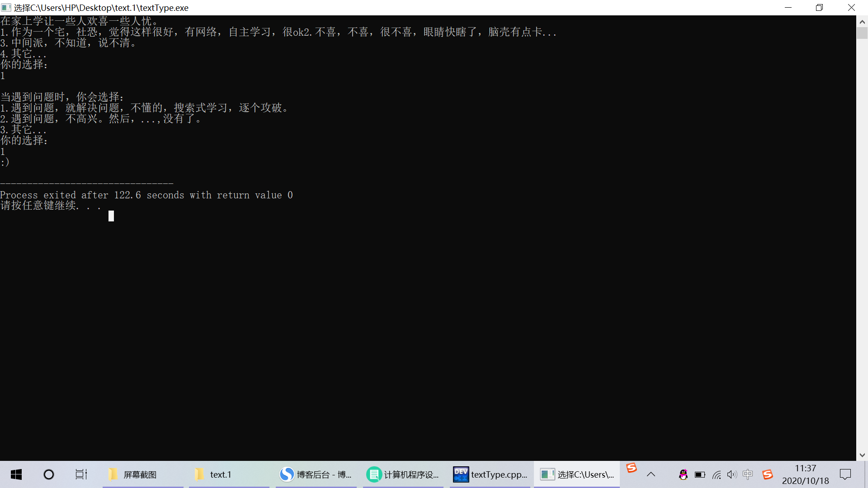Click the volume speaker tray icon
The height and width of the screenshot is (488, 868).
(732, 474)
